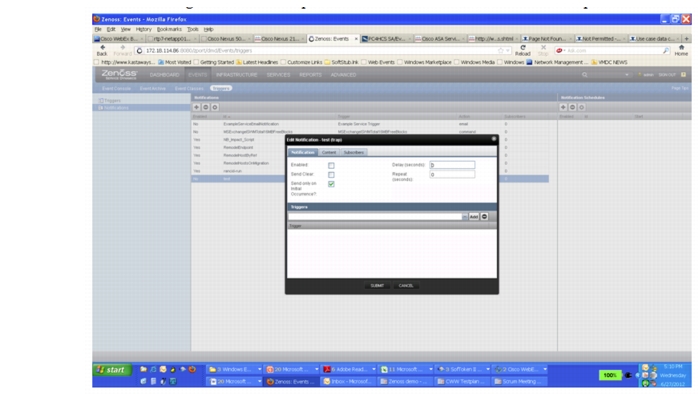Click the Windows Start button

(x=112, y=370)
